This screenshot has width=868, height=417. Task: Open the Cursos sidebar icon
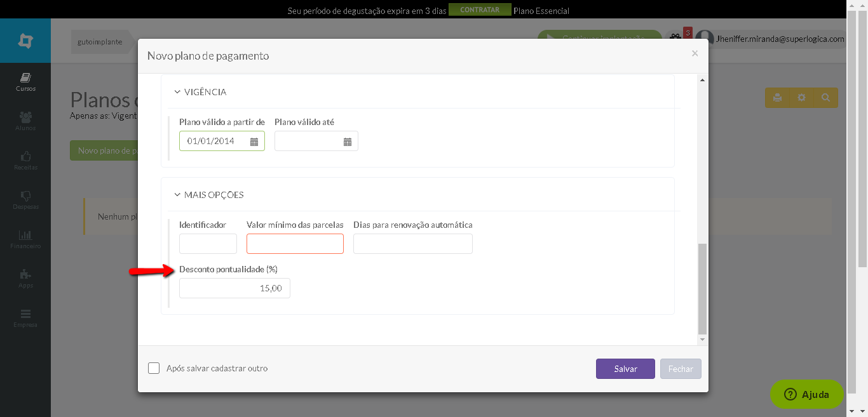tap(25, 78)
